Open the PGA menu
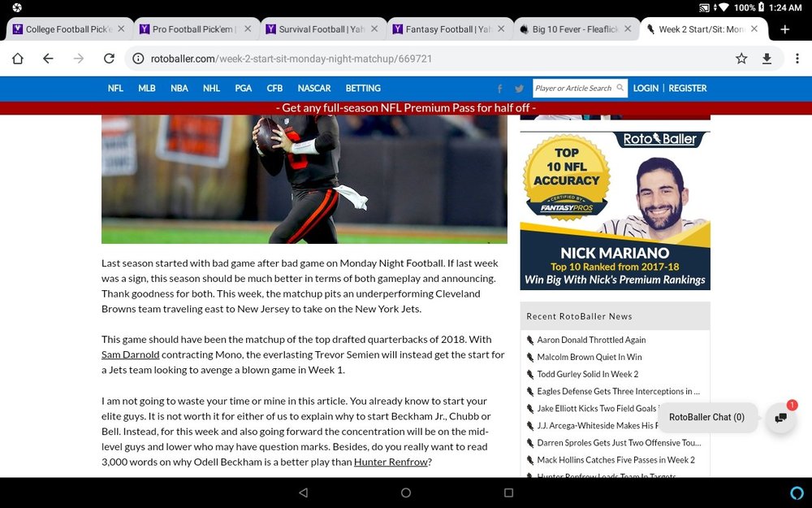This screenshot has width=812, height=508. [244, 88]
